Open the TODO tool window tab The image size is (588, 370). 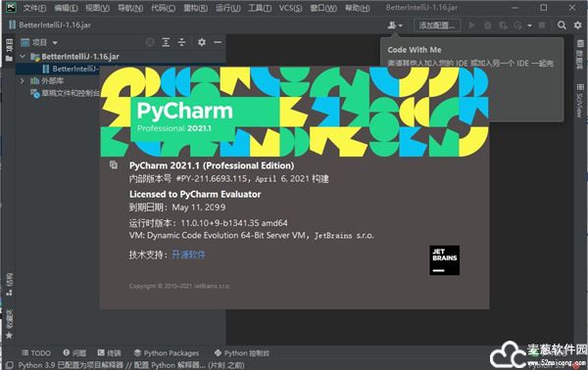pyautogui.click(x=36, y=353)
